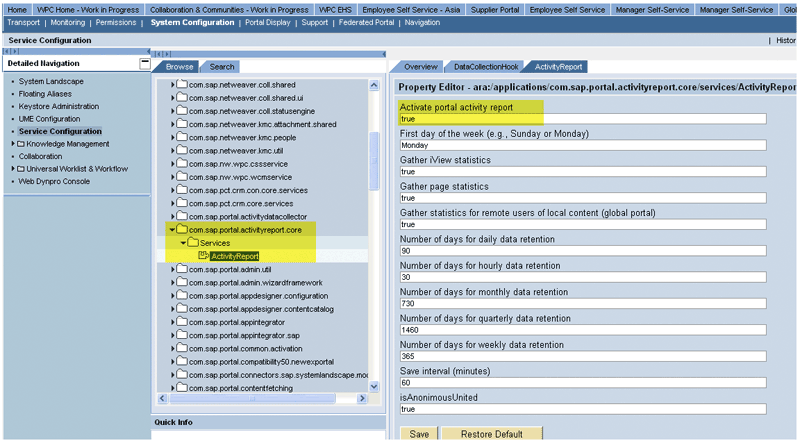Expand com.sap.portal.admin.util node

click(x=172, y=269)
